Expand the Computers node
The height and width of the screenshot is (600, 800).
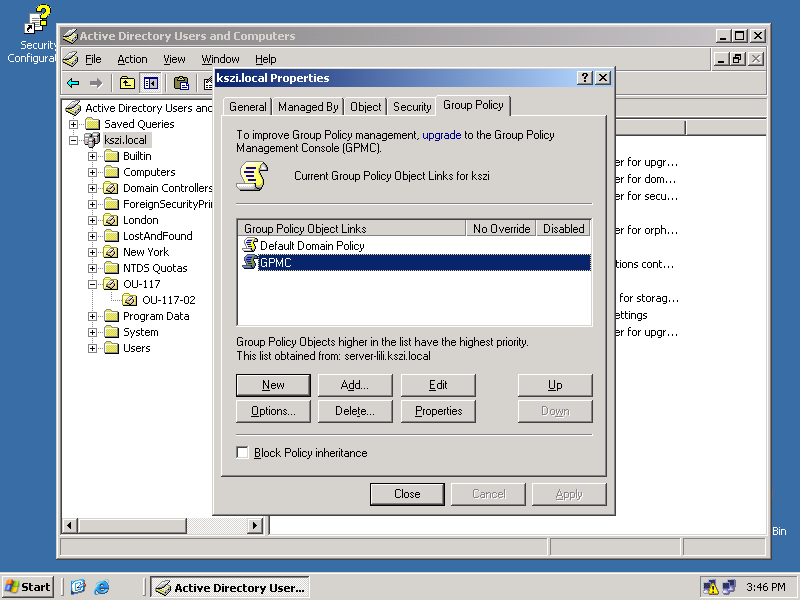[92, 172]
